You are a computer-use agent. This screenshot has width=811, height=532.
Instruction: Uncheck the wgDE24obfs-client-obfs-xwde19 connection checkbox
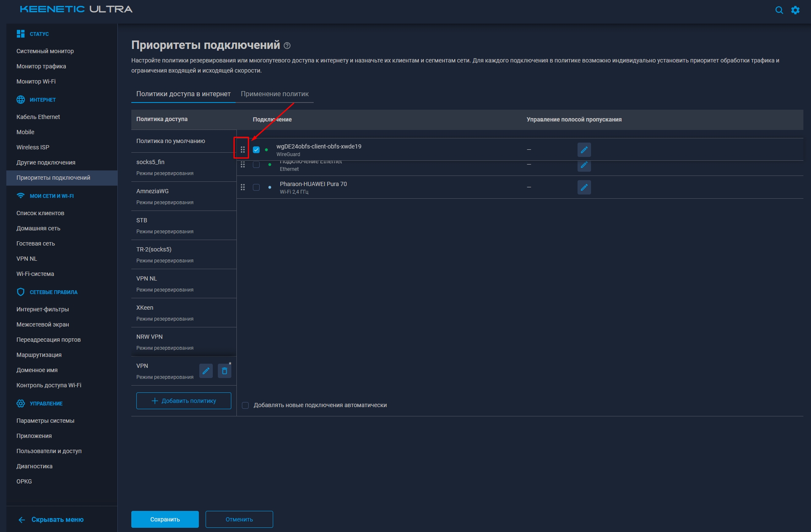point(256,149)
